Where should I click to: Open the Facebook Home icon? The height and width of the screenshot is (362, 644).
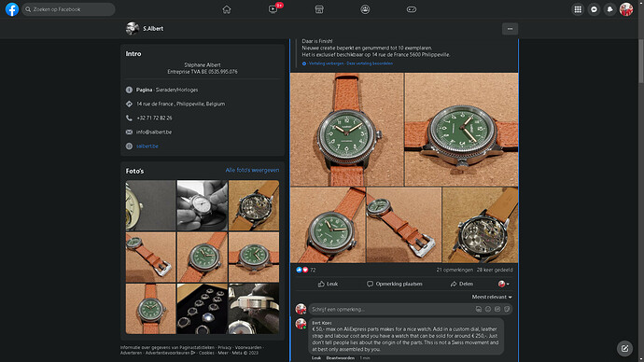point(226,9)
